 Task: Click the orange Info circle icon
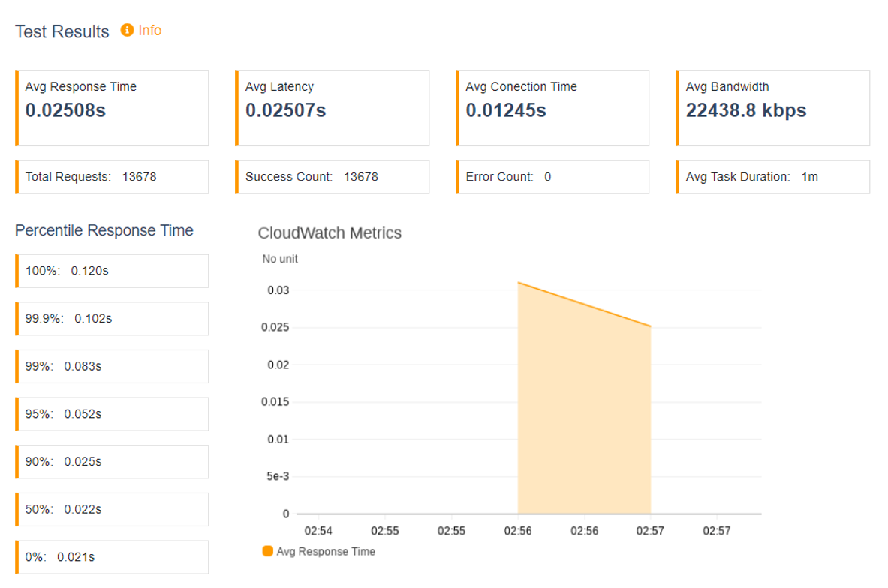pyautogui.click(x=128, y=30)
